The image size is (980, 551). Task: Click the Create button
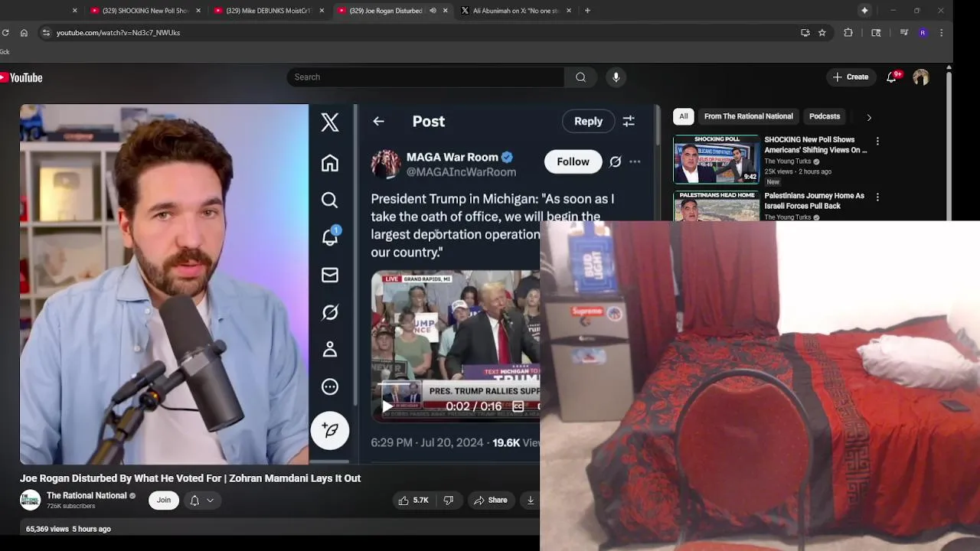pos(851,77)
